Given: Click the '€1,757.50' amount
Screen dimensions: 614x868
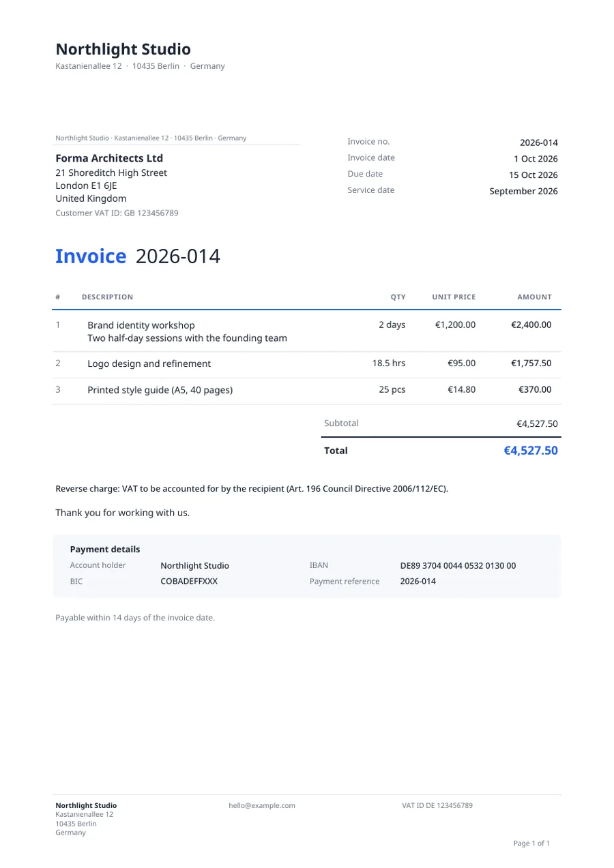Looking at the screenshot, I should click(531, 363).
